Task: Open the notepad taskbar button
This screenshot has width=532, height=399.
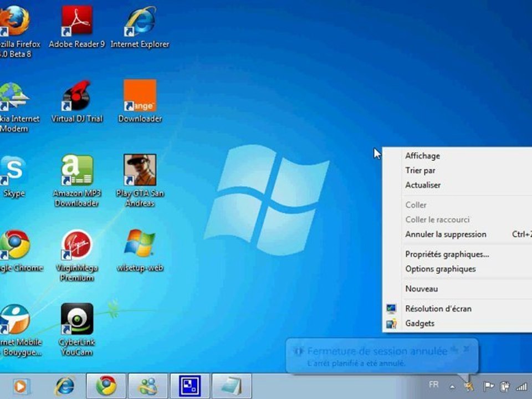Action: click(x=232, y=386)
